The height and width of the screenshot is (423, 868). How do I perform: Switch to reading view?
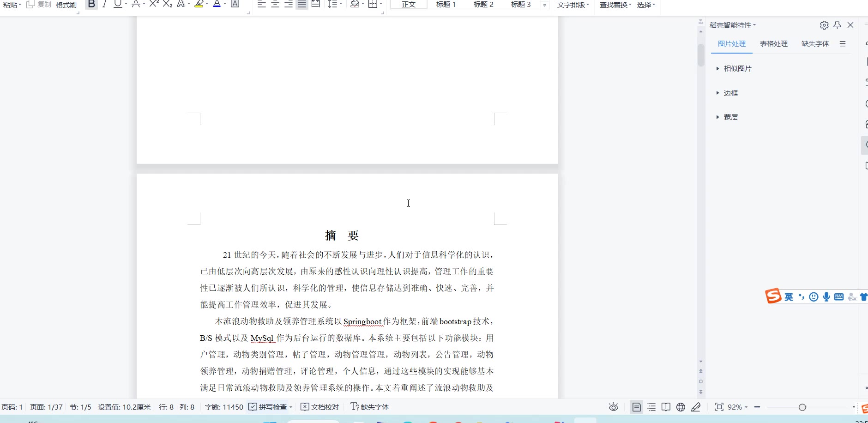[666, 407]
